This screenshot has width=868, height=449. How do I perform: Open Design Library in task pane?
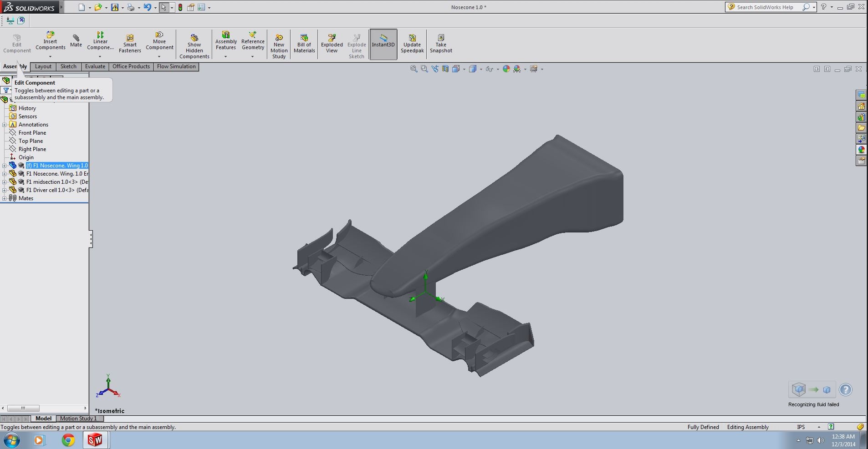861,117
